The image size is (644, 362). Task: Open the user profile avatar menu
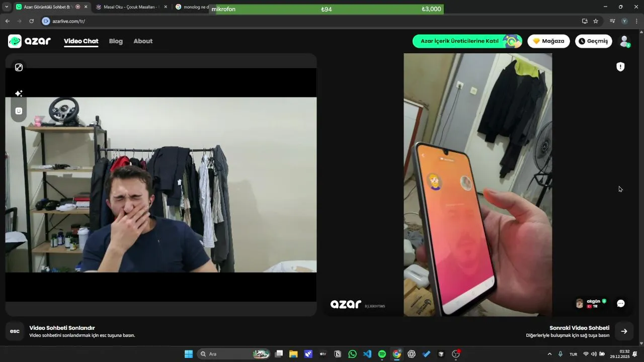624,41
